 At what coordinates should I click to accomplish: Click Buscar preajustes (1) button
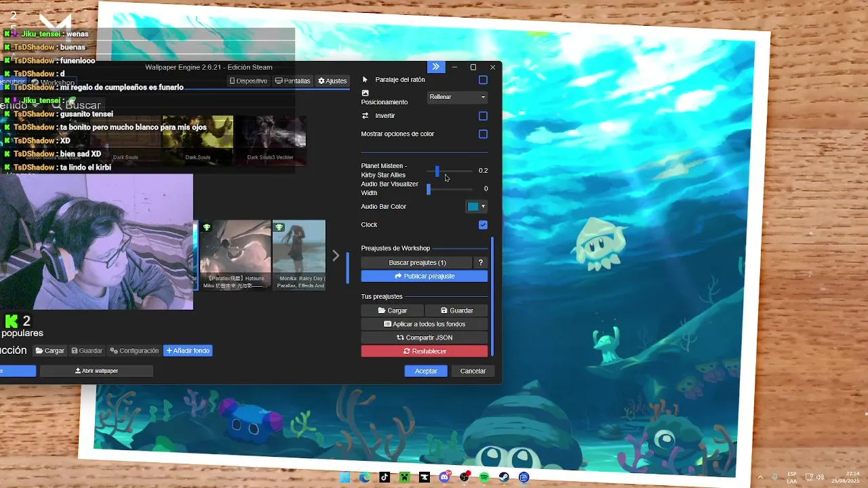[417, 262]
